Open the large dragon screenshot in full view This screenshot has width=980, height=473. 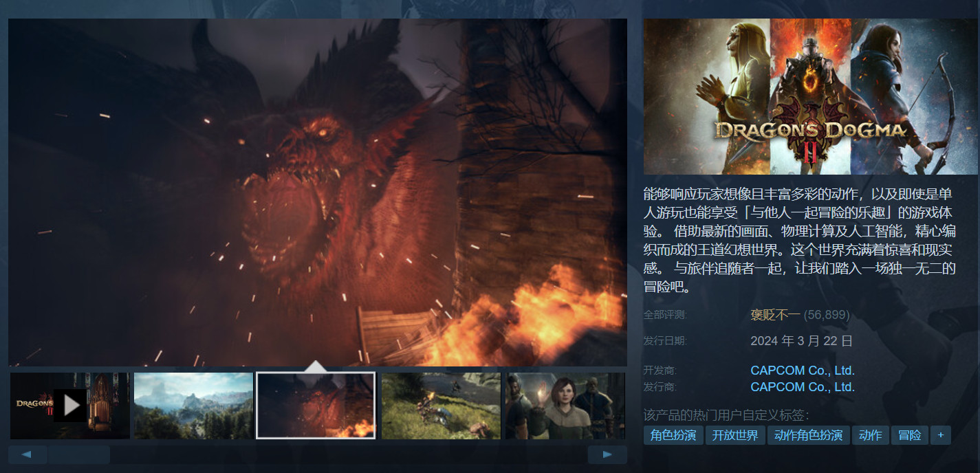(x=317, y=192)
